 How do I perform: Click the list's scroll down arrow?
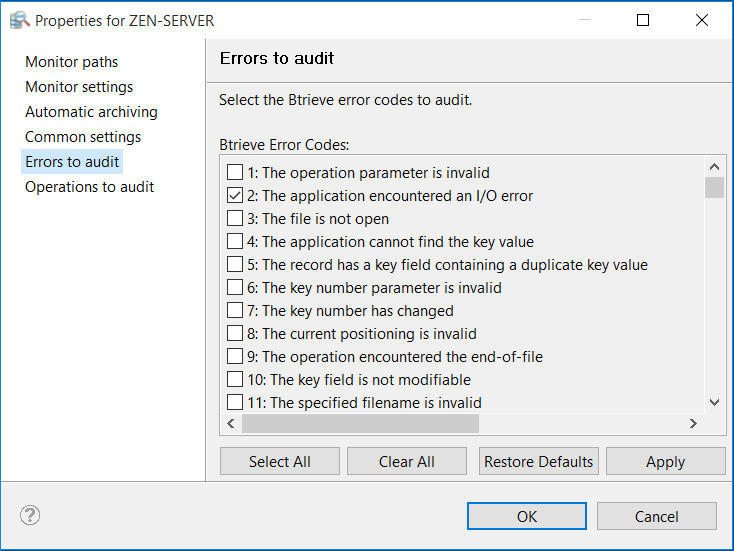tap(714, 402)
